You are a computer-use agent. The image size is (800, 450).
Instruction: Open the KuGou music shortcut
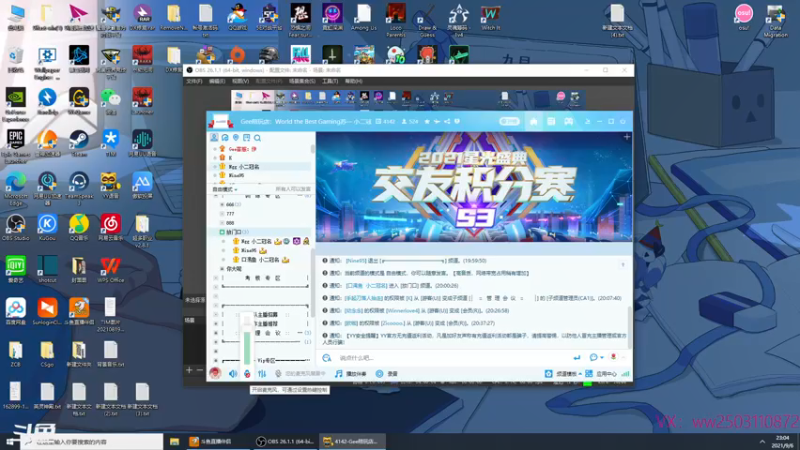tap(47, 227)
